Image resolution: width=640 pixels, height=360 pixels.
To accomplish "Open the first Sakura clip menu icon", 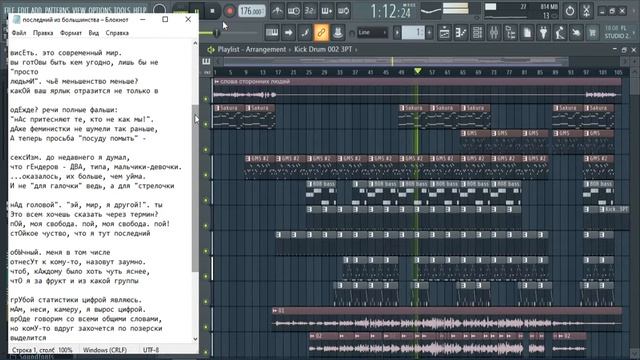I will [217, 108].
